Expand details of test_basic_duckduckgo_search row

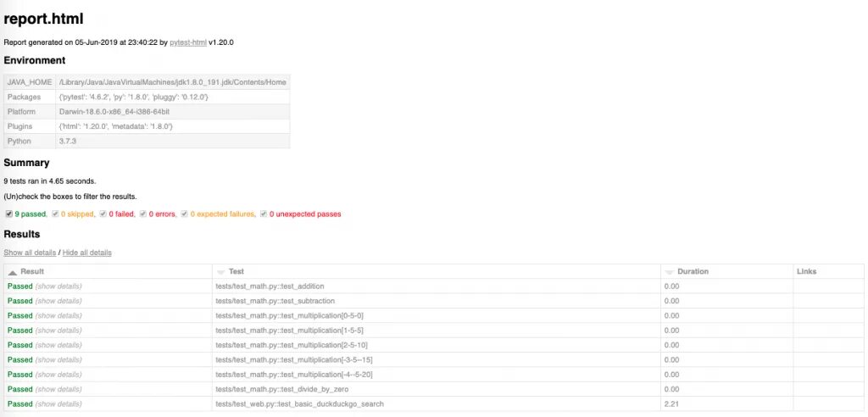tap(58, 404)
